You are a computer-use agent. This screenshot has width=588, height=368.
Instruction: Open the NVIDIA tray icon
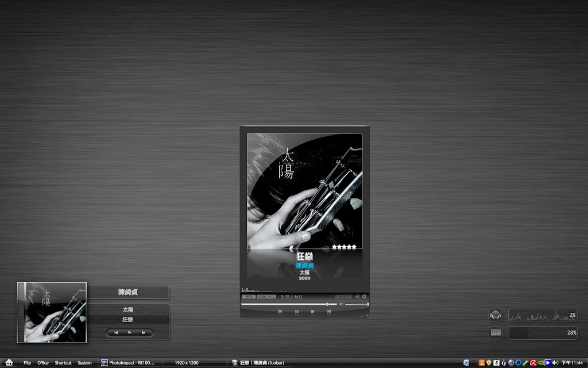pyautogui.click(x=541, y=363)
